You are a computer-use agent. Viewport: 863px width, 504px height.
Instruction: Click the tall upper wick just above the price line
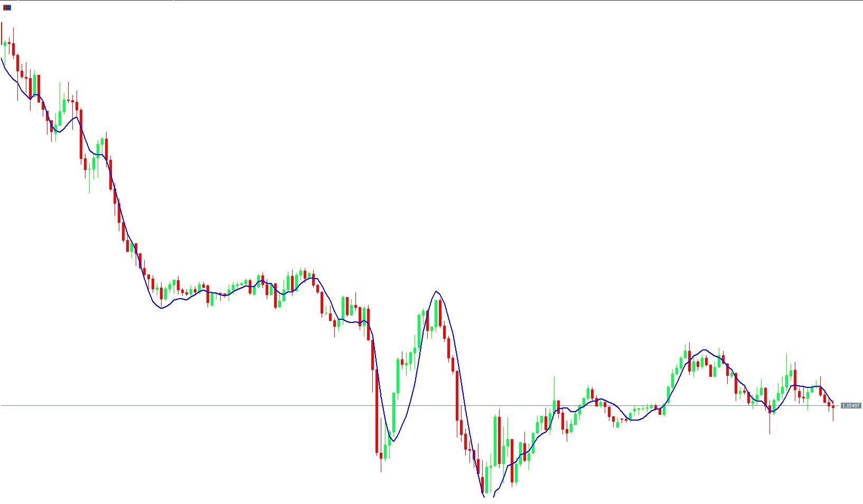pos(554,388)
